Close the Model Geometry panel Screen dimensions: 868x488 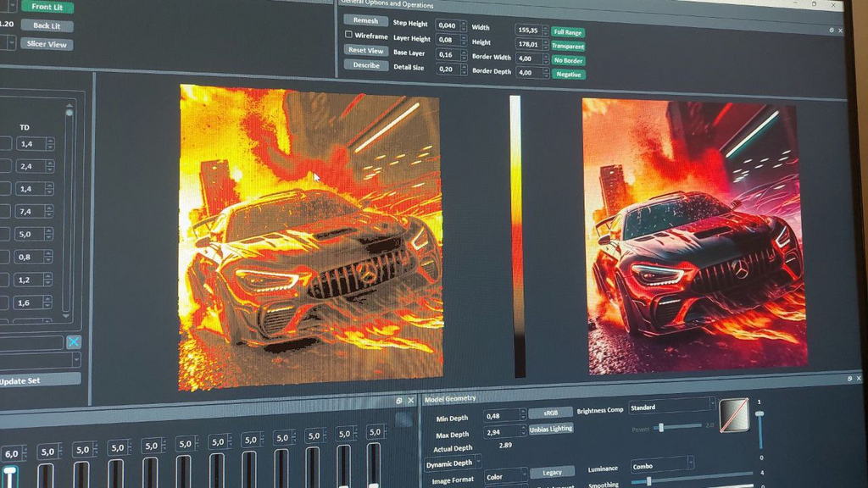point(859,379)
